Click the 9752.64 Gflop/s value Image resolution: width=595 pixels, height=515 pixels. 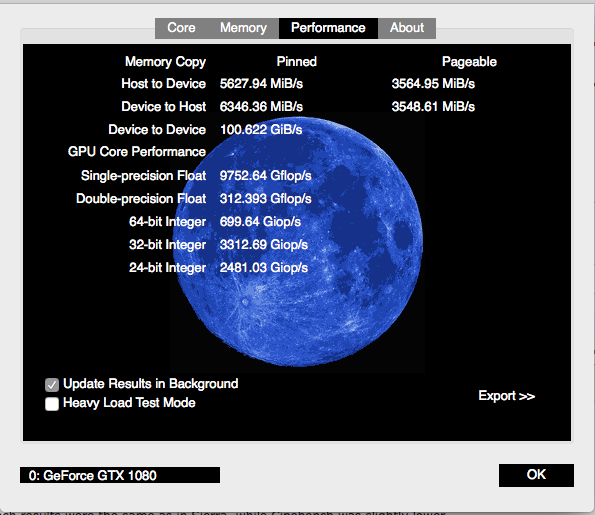click(266, 176)
